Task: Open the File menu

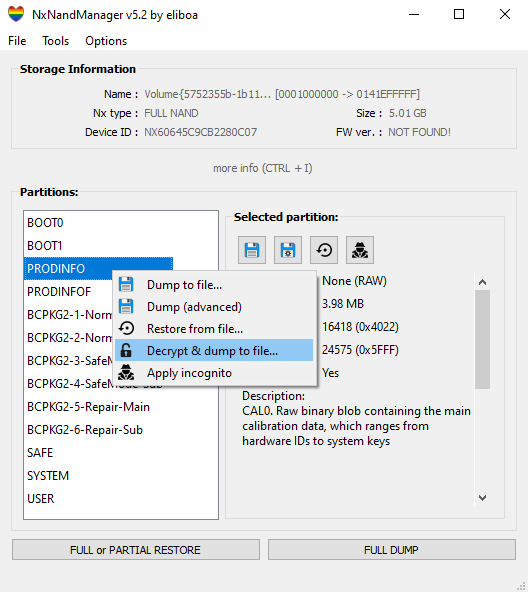Action: [x=17, y=41]
